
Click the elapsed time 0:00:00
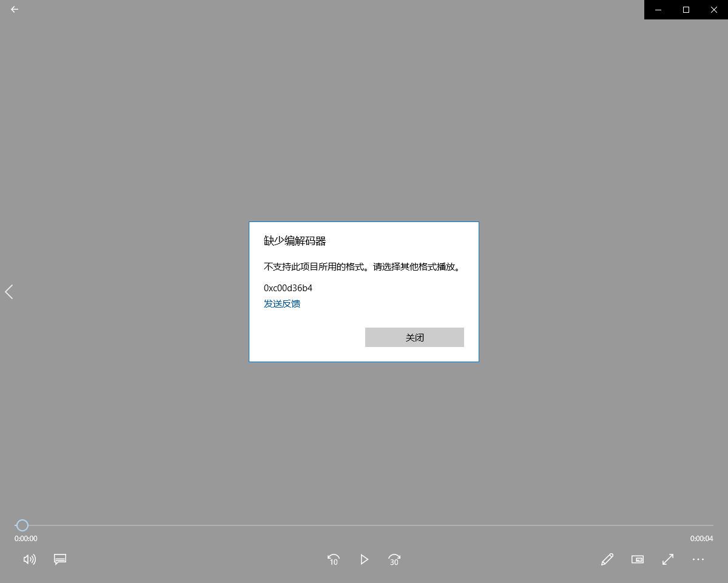26,539
